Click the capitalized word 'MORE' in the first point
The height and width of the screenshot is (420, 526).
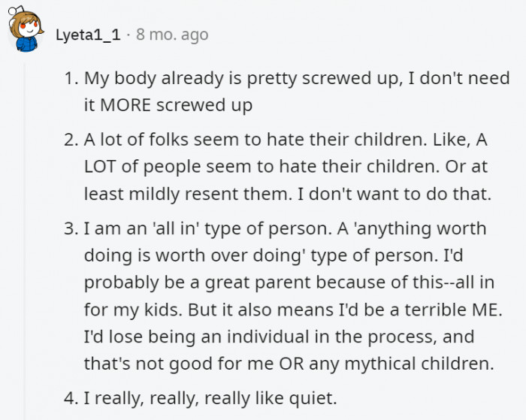[x=125, y=105]
